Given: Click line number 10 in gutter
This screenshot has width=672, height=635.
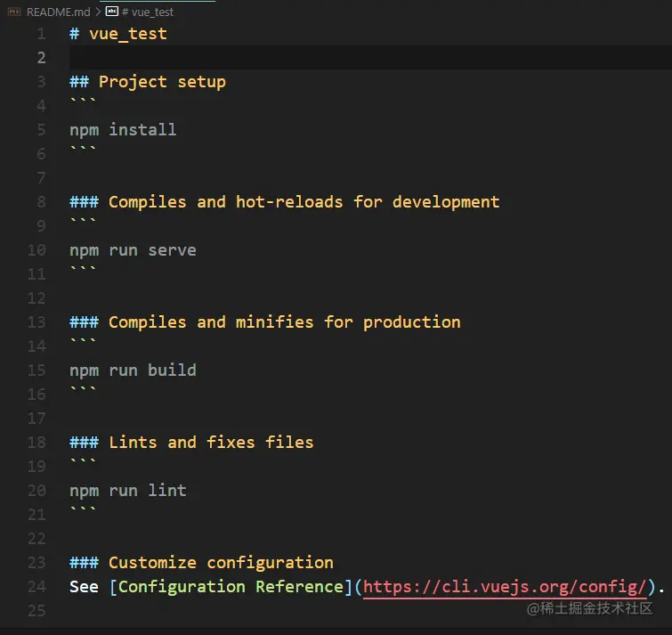Looking at the screenshot, I should (36, 250).
